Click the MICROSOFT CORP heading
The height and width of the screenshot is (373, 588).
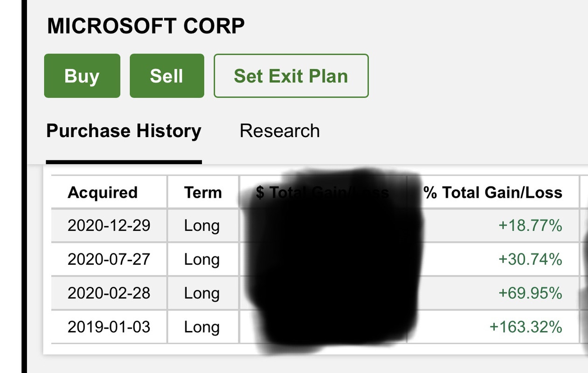pos(145,26)
